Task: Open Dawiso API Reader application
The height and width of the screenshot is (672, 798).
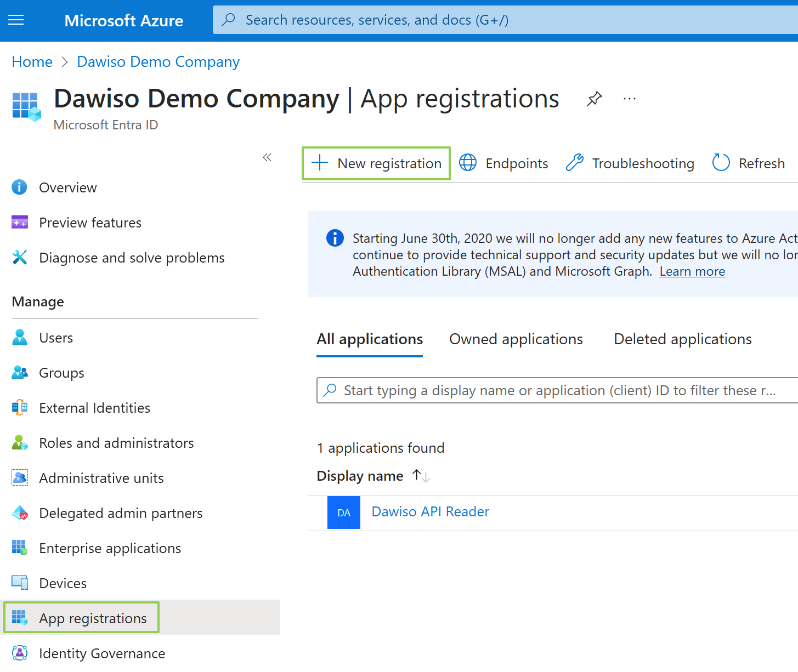Action: tap(430, 511)
